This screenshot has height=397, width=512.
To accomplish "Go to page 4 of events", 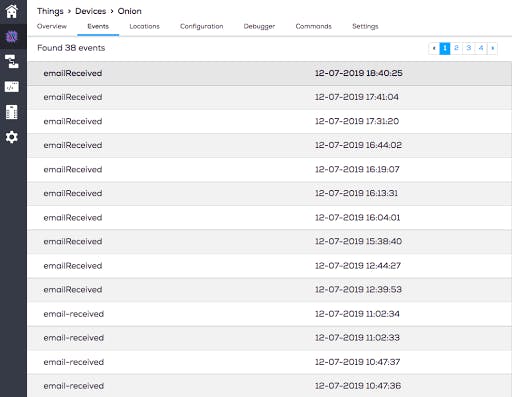I will pyautogui.click(x=481, y=48).
